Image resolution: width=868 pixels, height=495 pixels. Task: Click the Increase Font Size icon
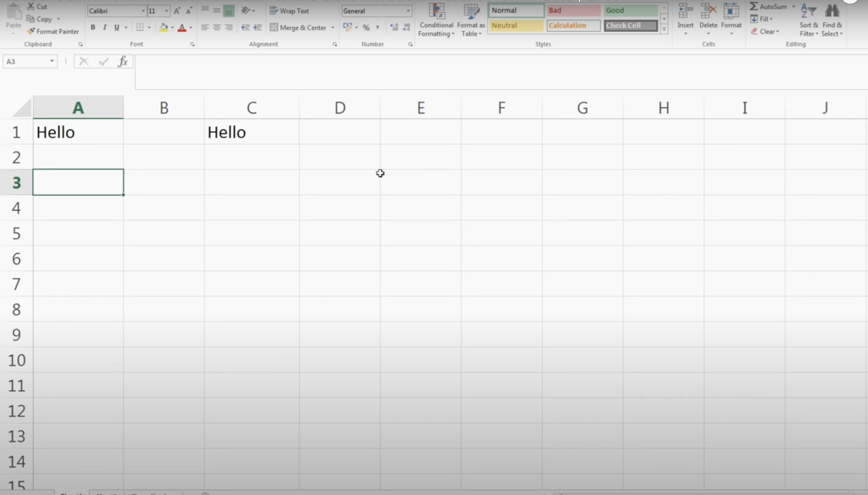[177, 11]
